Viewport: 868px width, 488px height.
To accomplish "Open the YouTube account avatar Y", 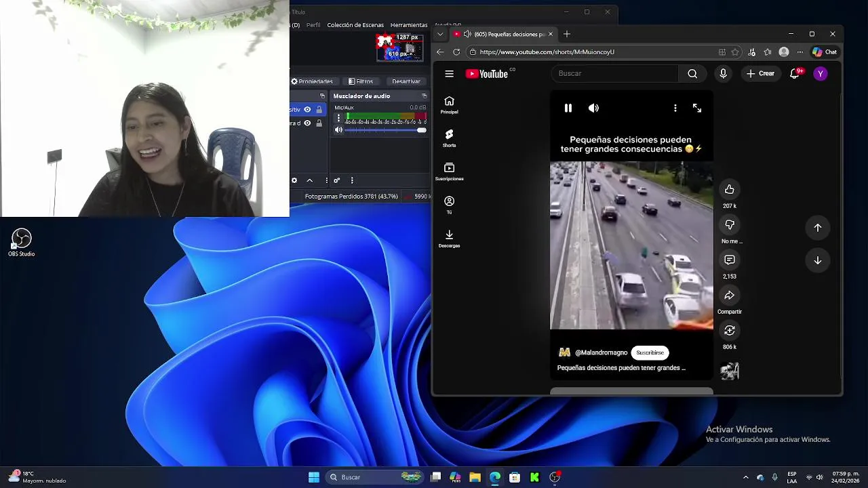I will click(x=821, y=74).
